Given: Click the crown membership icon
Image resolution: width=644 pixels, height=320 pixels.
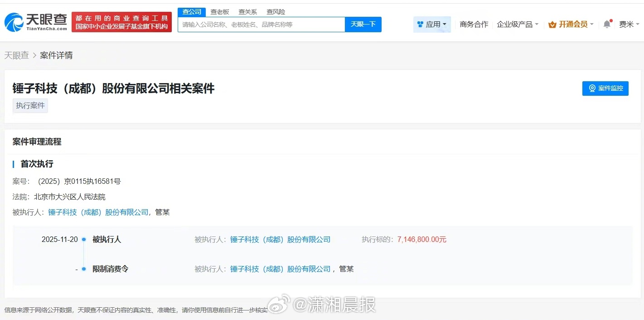Looking at the screenshot, I should (552, 25).
